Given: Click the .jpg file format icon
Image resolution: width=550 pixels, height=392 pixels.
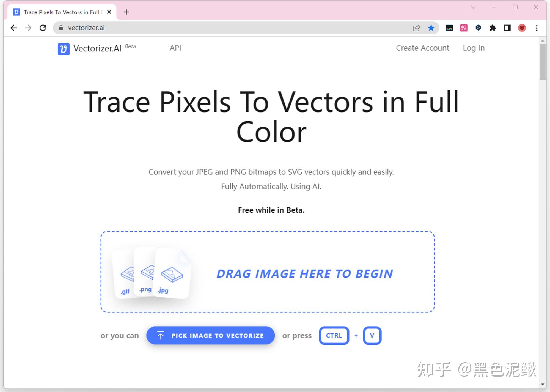Looking at the screenshot, I should click(172, 273).
